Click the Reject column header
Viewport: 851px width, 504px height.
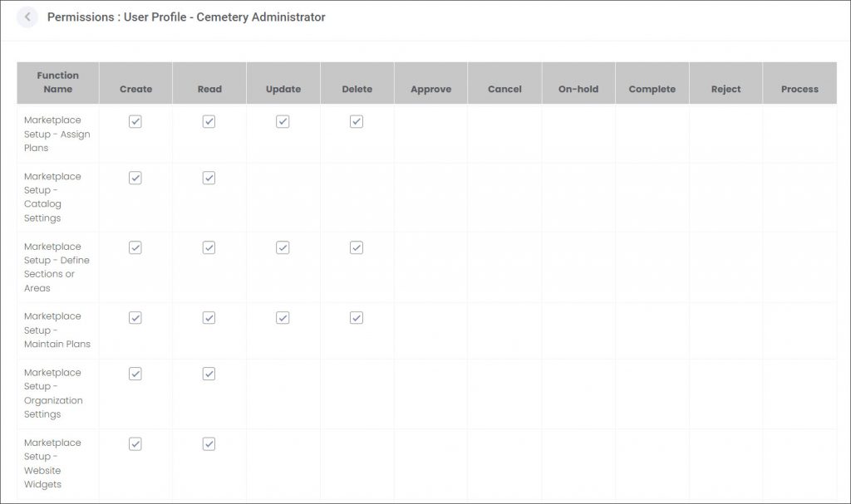click(726, 82)
